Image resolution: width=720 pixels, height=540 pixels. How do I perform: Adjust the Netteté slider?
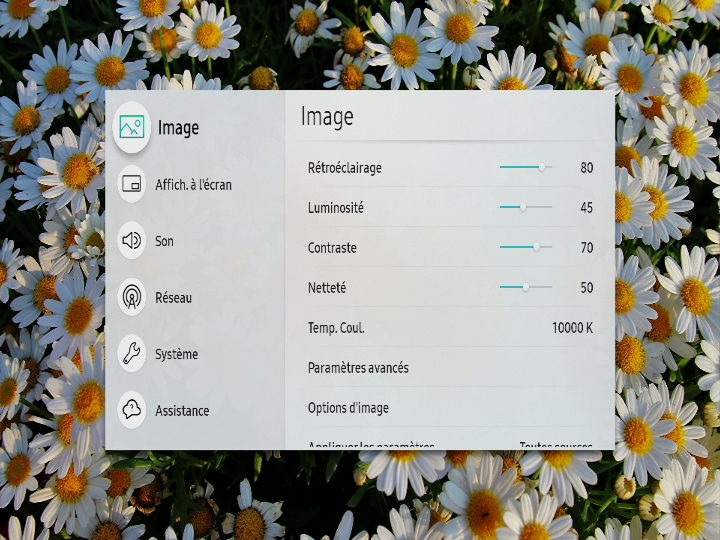(x=525, y=287)
